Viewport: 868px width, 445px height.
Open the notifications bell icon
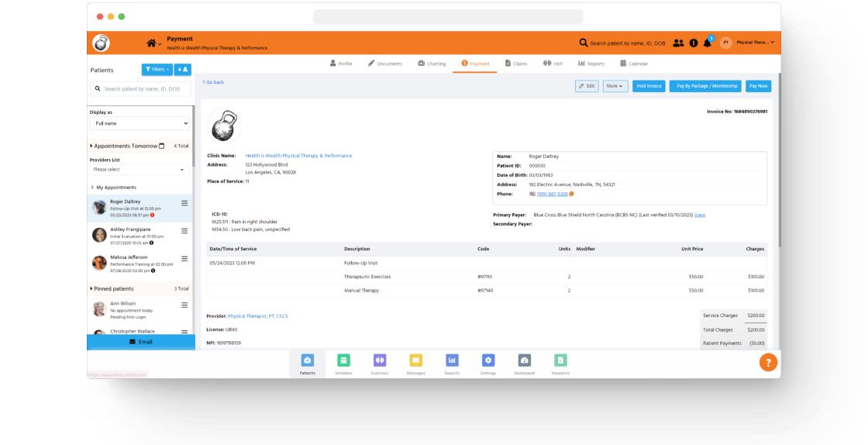point(708,43)
